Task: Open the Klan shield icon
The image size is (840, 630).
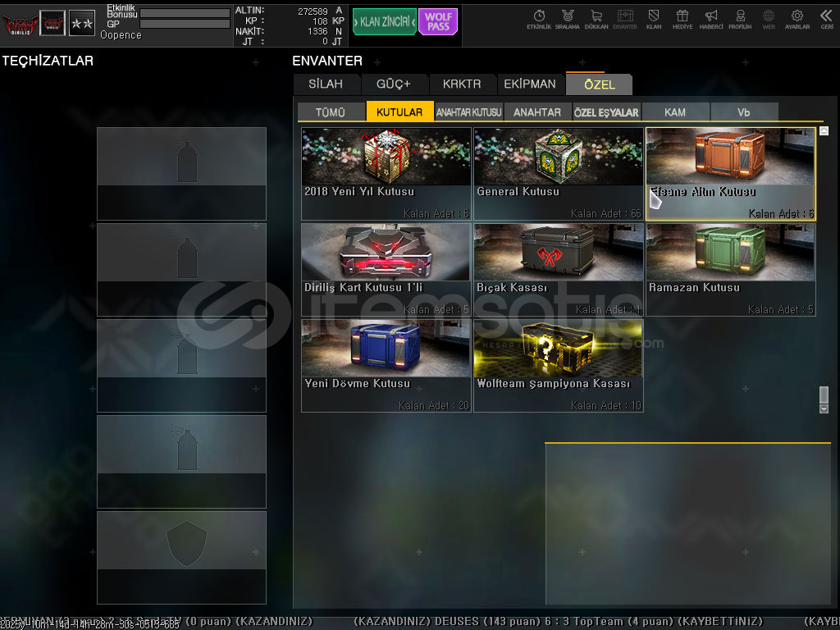Action: pyautogui.click(x=654, y=20)
